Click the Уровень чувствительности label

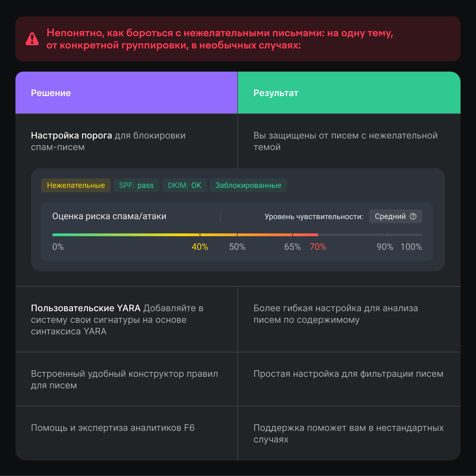coord(314,217)
